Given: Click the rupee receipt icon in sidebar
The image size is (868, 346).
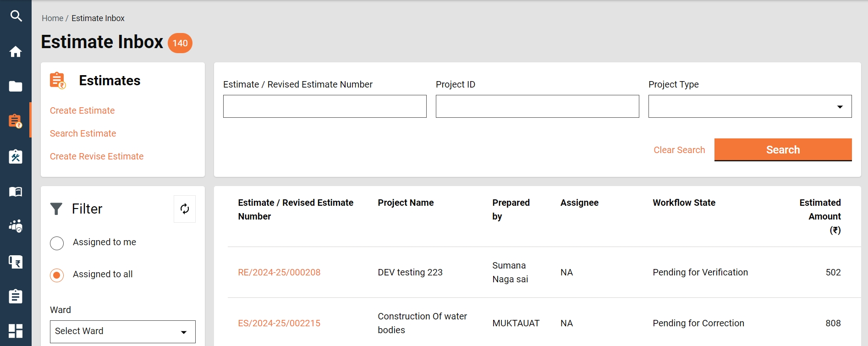Looking at the screenshot, I should tap(16, 262).
